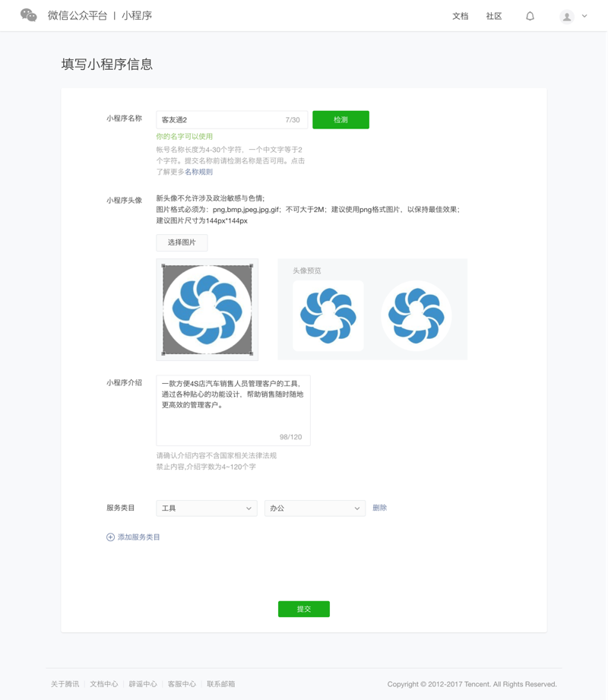The width and height of the screenshot is (608, 700).
Task: Open the 工具 category dropdown
Action: point(207,508)
